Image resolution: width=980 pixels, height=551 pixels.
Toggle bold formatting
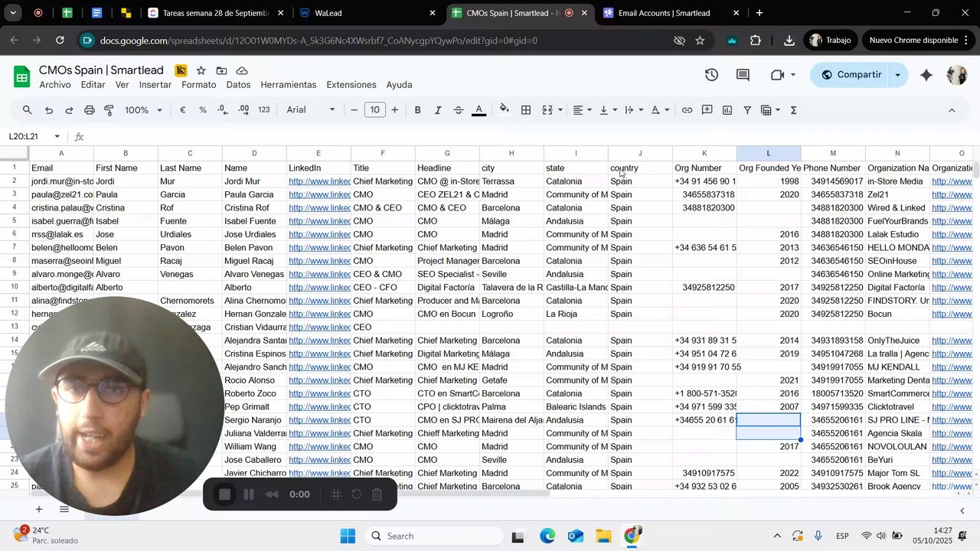click(x=417, y=110)
